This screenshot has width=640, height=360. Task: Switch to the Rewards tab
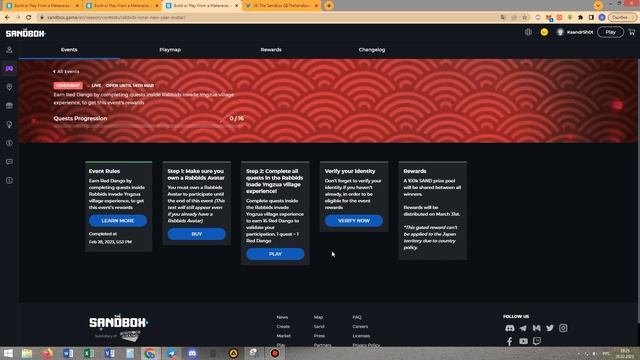click(271, 50)
